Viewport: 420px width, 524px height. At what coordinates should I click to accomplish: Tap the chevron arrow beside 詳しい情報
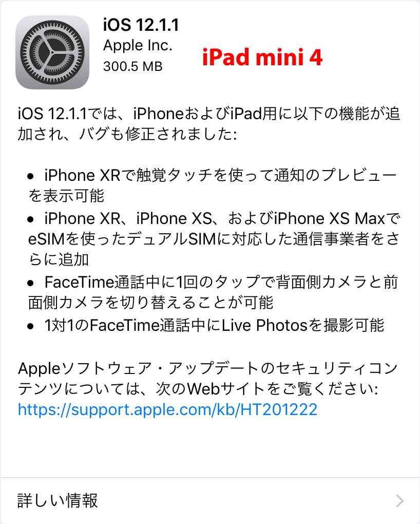(399, 500)
